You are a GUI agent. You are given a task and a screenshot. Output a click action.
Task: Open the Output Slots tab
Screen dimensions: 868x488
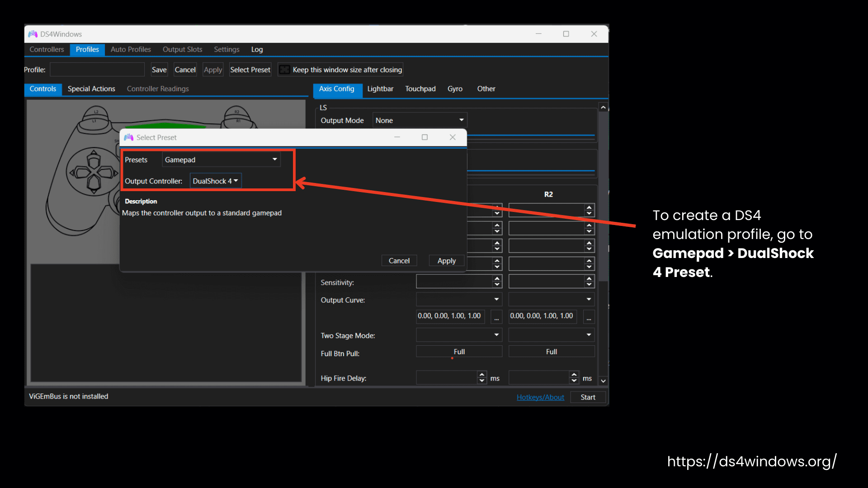click(182, 49)
